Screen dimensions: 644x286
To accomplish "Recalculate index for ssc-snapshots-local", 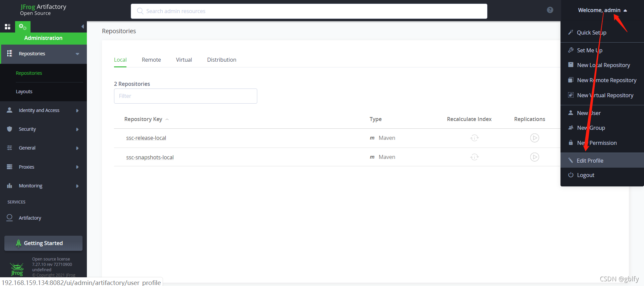I will [x=474, y=157].
